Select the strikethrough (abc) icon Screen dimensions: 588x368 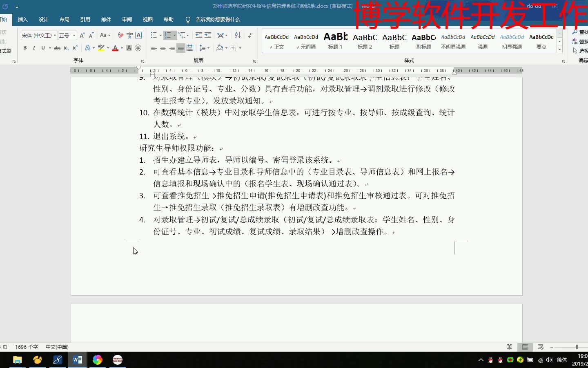click(57, 48)
